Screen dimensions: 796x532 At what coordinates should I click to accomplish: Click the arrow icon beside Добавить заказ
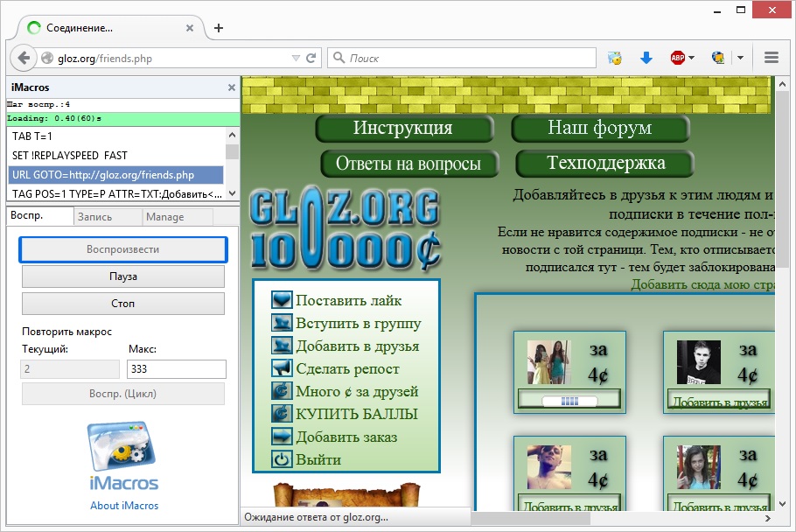[282, 437]
